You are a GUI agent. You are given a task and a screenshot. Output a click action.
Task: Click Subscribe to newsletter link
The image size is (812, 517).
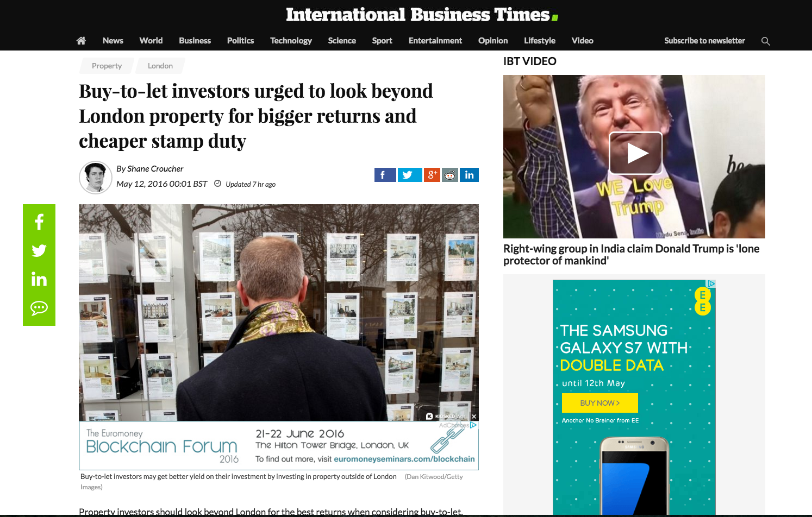coord(704,41)
